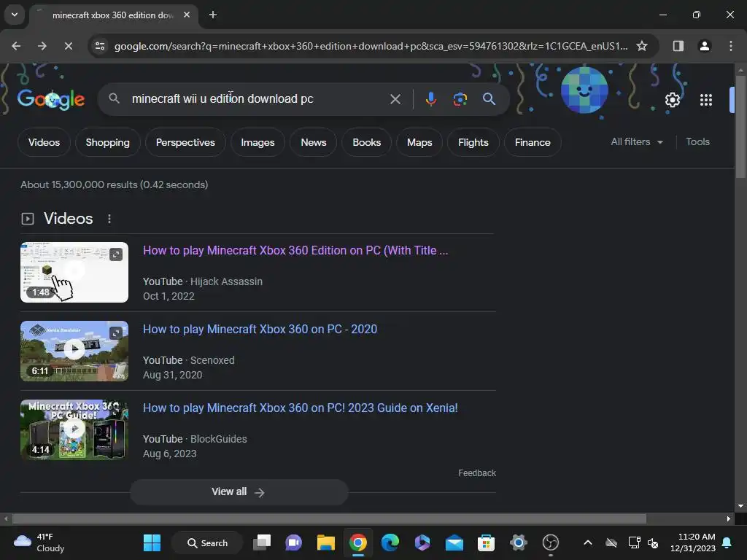The image size is (747, 560).
Task: Close the minecraft xbox 360 tab
Action: [x=187, y=15]
